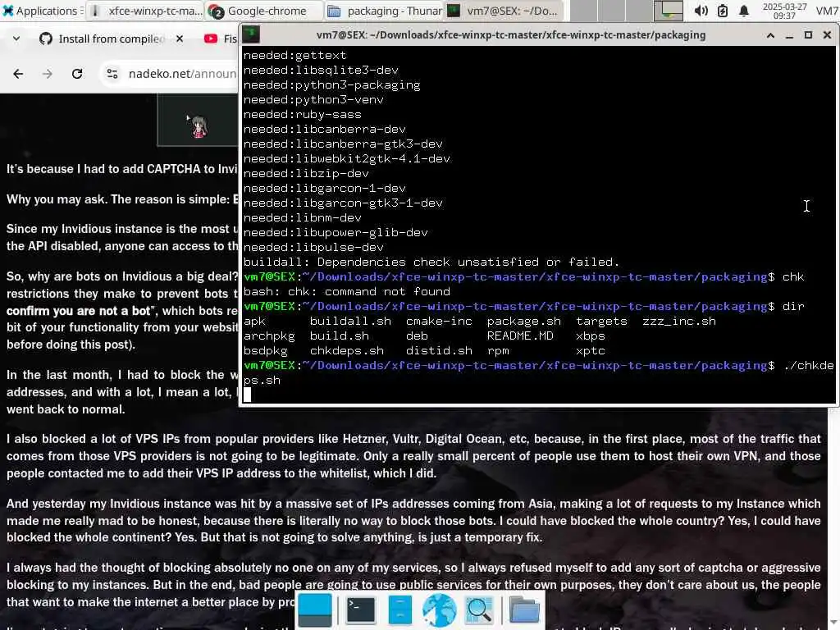Click 'README.MD' in the dir listing
This screenshot has width=840, height=630.
click(x=520, y=336)
